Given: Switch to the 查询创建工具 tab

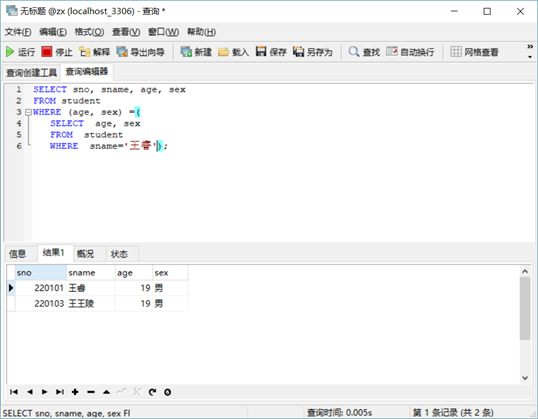Looking at the screenshot, I should (x=32, y=72).
